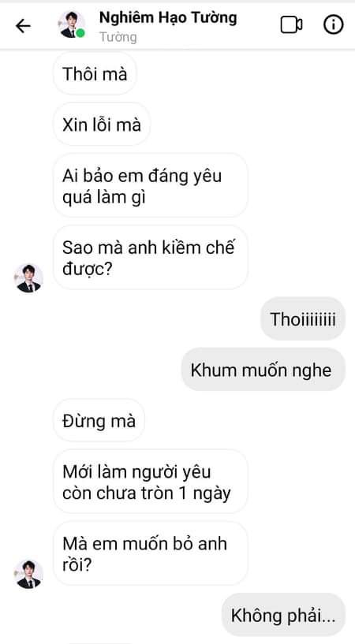Open conversation info icon
The image size is (355, 644).
[x=333, y=25]
